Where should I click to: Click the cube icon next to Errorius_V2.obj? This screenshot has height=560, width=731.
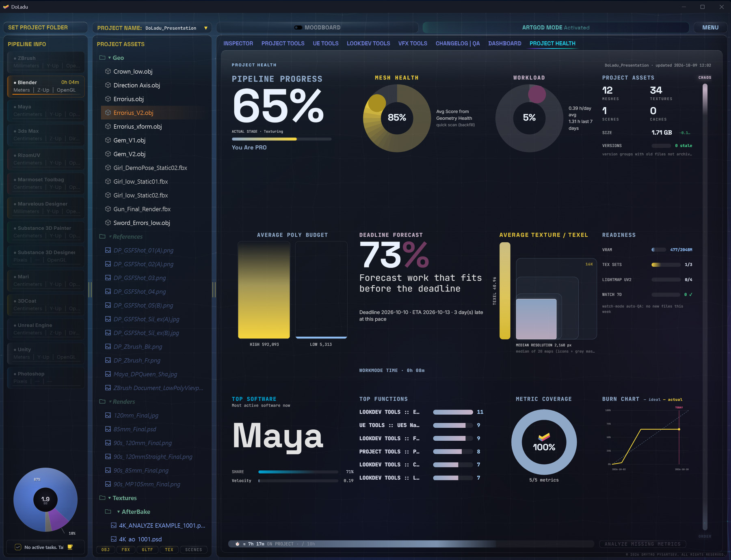108,113
